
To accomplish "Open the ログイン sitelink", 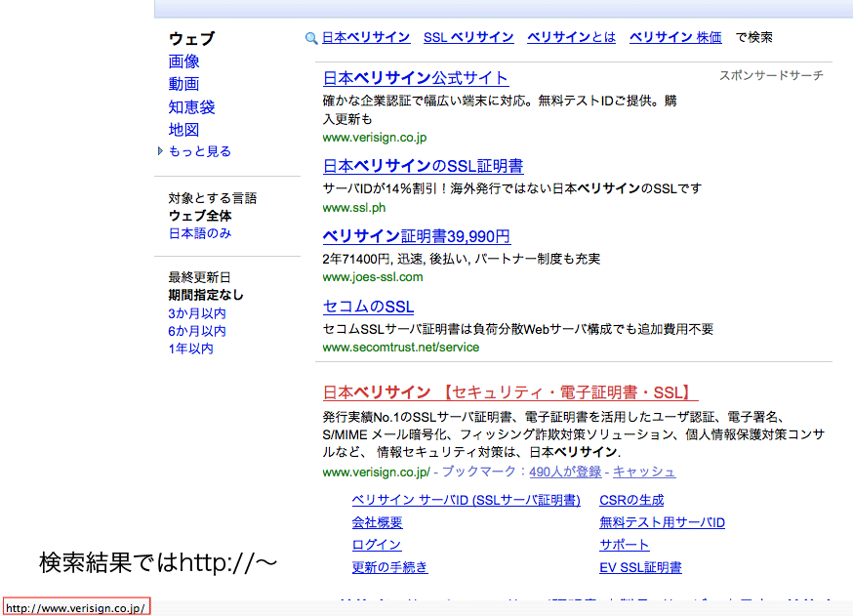I will coord(377,545).
